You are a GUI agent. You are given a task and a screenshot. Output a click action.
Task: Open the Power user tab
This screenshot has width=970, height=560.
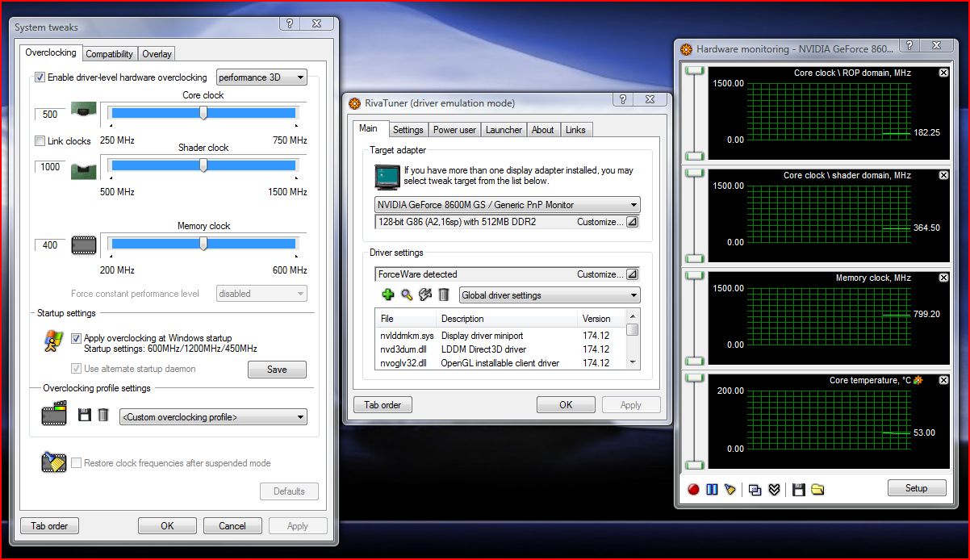coord(454,130)
